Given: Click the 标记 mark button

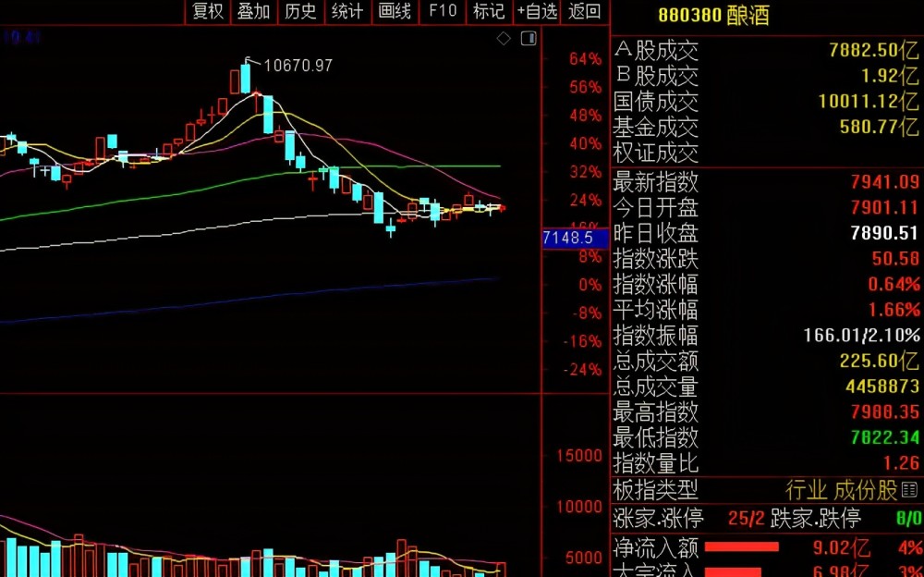Looking at the screenshot, I should tap(489, 11).
